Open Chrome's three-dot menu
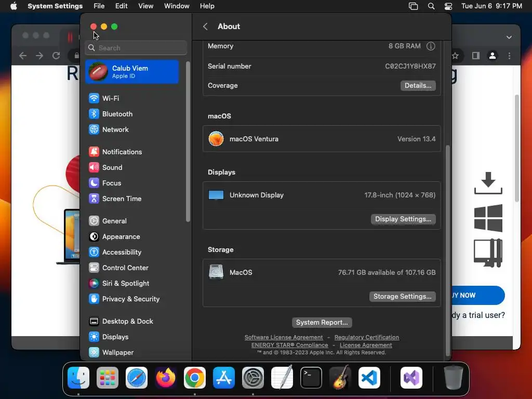Viewport: 532px width, 399px height. tap(509, 56)
